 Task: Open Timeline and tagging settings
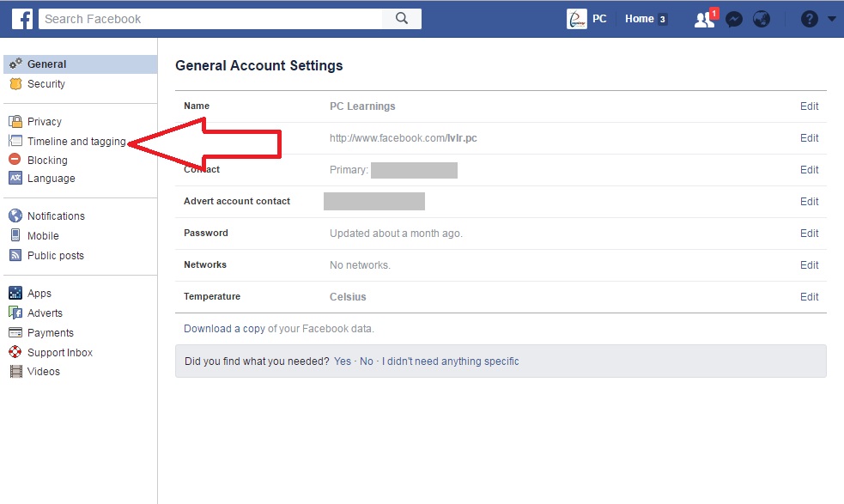click(x=76, y=141)
